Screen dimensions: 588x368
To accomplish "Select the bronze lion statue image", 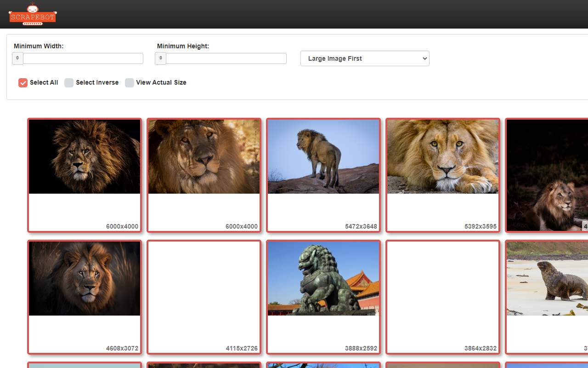I will coord(323,278).
